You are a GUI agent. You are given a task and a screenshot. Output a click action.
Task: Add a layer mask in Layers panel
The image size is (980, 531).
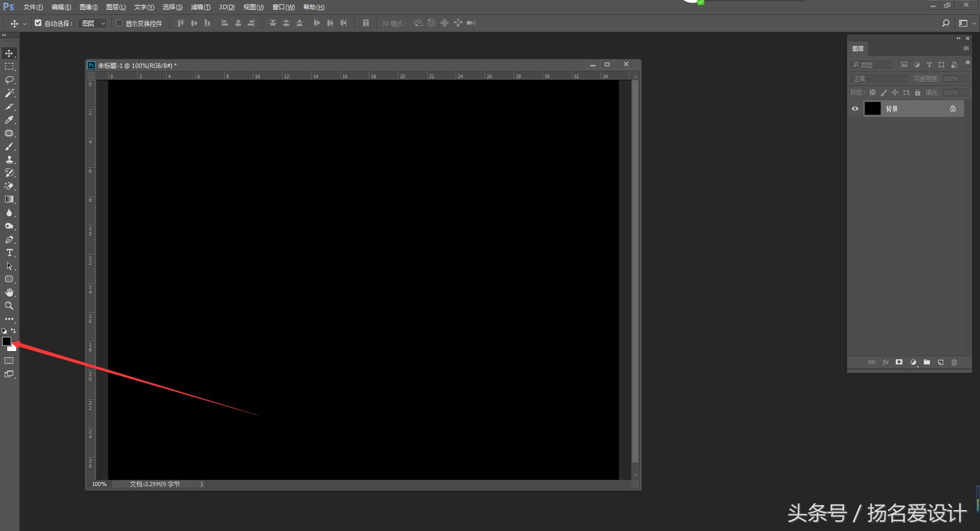click(x=899, y=362)
